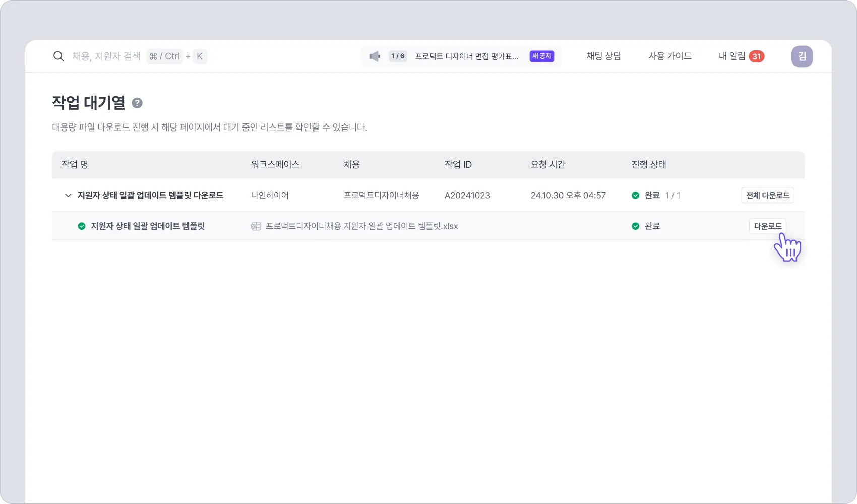
Task: Click the 진행 상태 column header
Action: pos(649,165)
